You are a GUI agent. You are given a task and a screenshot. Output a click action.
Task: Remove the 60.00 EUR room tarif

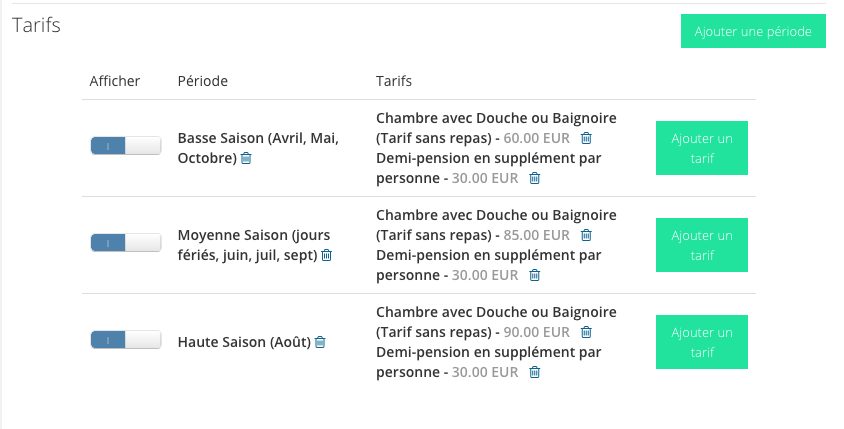[x=587, y=138]
